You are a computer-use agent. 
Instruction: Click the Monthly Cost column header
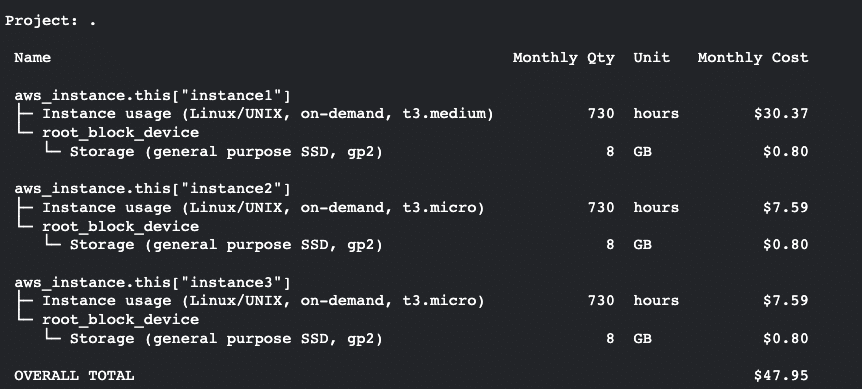pos(753,58)
